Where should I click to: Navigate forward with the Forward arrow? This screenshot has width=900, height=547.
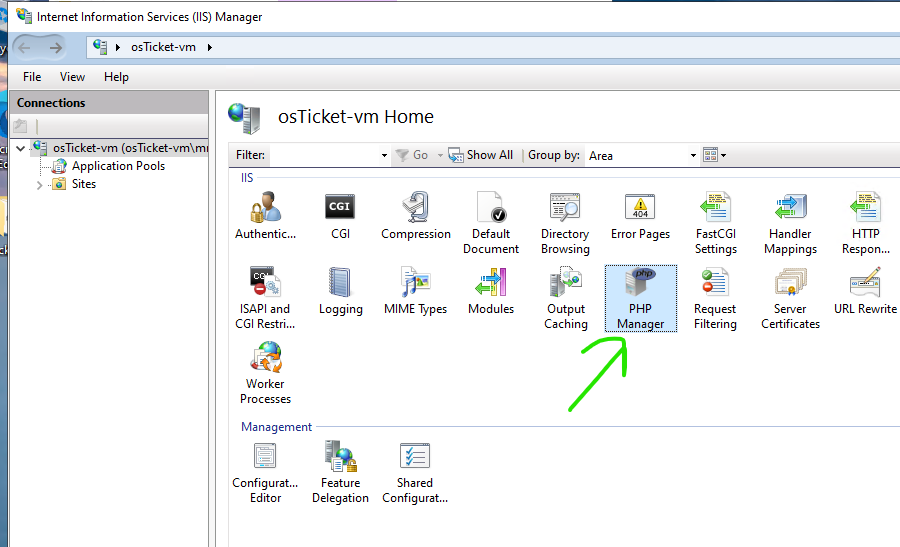coord(56,48)
